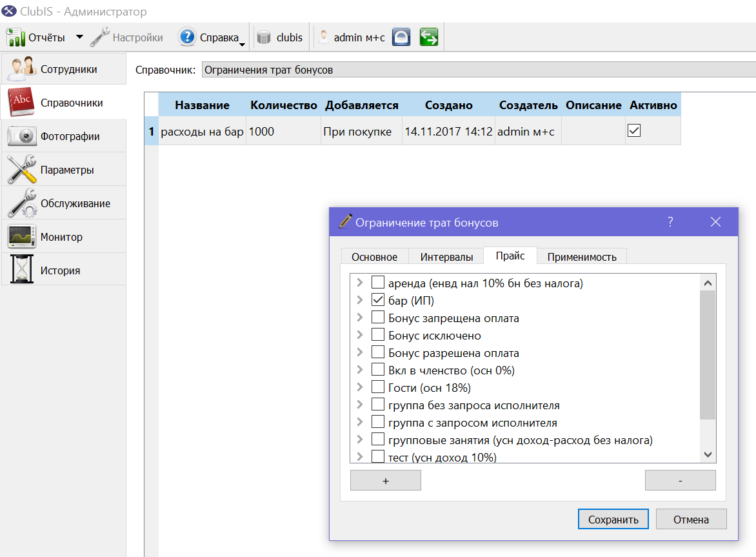Switch to Интервалы tab
The image size is (756, 557).
[446, 257]
